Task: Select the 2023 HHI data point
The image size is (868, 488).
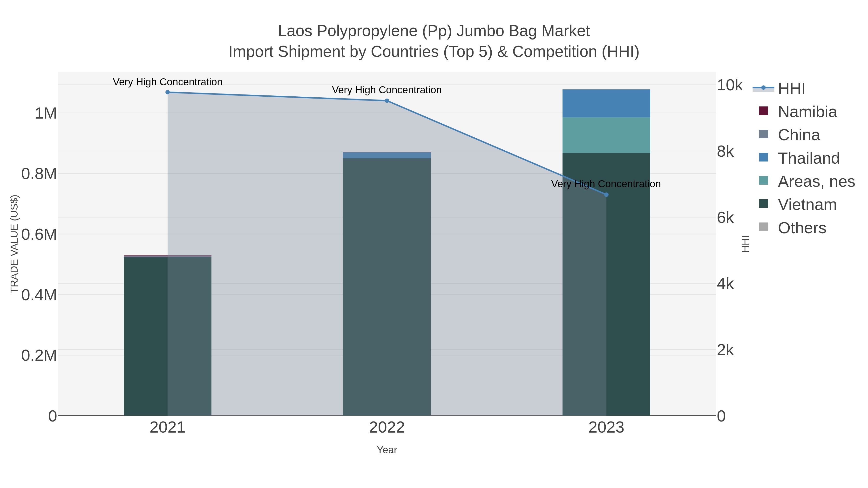Action: point(606,195)
